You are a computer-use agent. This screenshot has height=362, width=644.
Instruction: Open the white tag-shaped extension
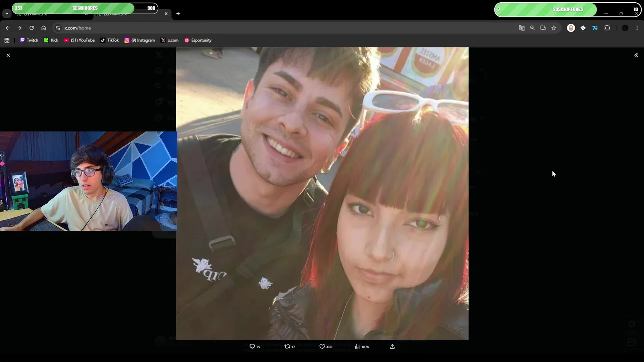pos(583,28)
